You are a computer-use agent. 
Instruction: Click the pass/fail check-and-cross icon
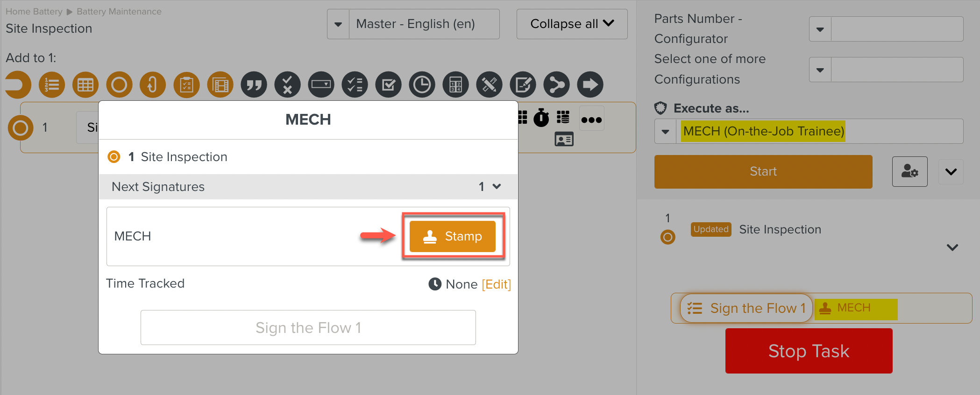click(x=287, y=85)
